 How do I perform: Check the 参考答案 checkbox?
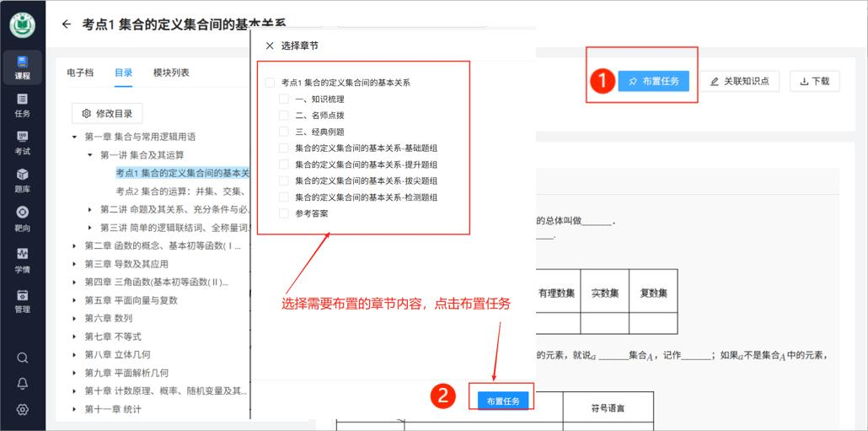pyautogui.click(x=284, y=213)
